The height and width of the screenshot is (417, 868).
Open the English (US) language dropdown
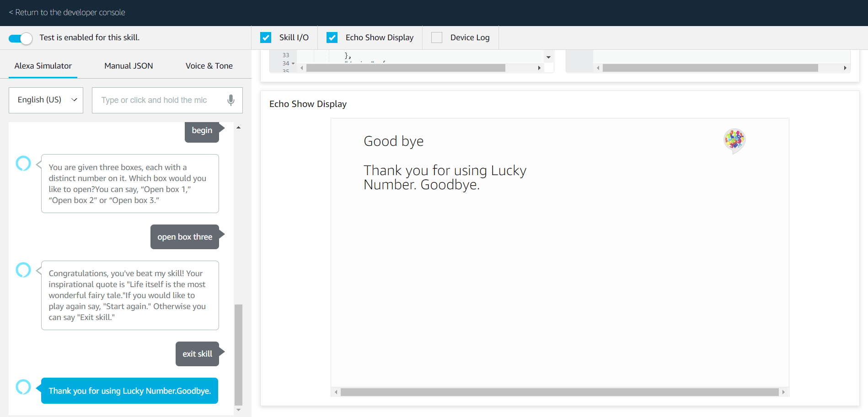[x=46, y=100]
